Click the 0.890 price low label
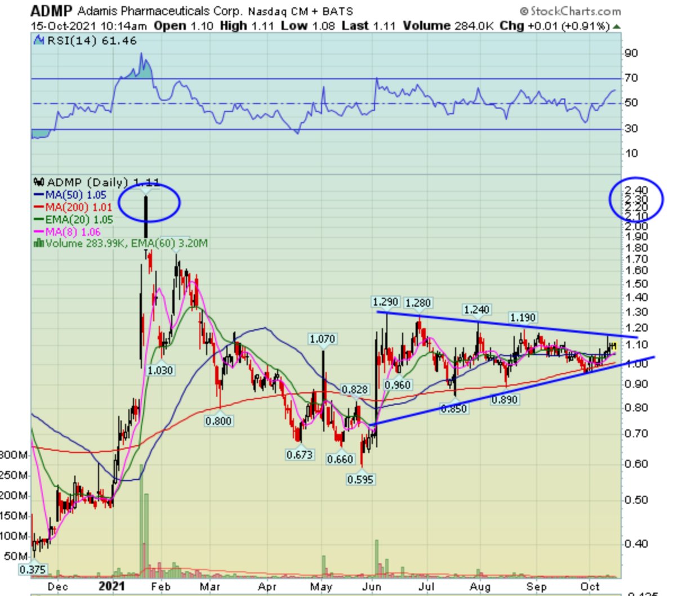 pyautogui.click(x=504, y=400)
